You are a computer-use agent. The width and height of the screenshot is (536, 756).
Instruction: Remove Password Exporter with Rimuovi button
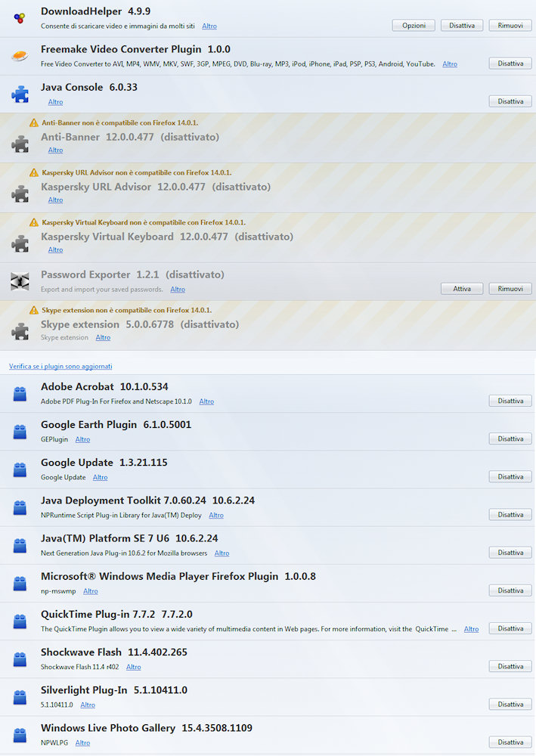tap(510, 289)
